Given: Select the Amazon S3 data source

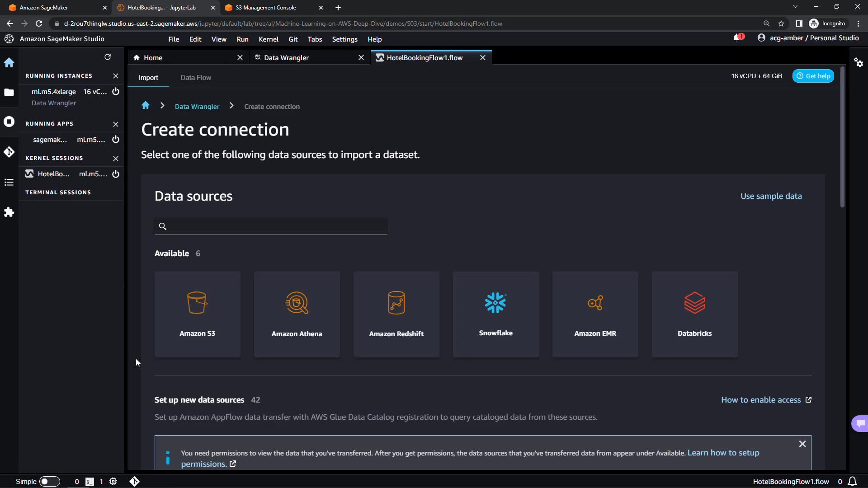Looking at the screenshot, I should pos(197,314).
